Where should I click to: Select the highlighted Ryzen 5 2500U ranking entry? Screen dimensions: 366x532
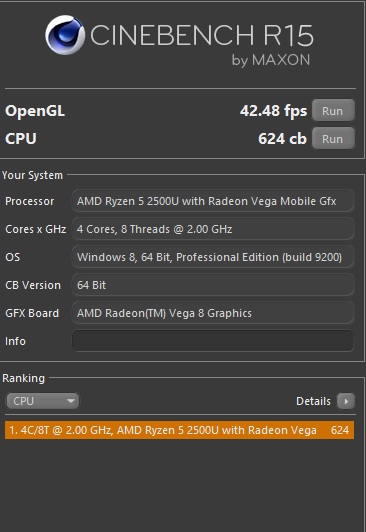pos(179,430)
